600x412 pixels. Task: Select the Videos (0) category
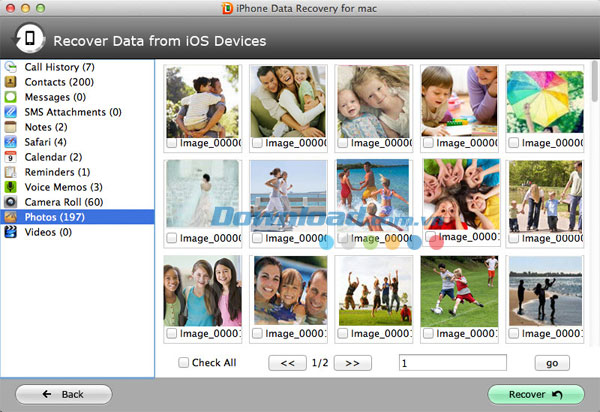click(x=77, y=232)
